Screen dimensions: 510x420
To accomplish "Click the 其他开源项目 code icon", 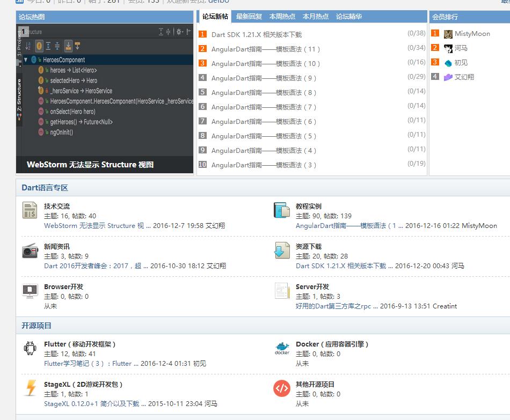I will pyautogui.click(x=282, y=388).
